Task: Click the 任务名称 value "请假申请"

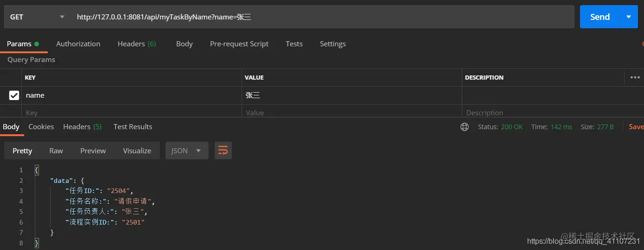Action: (x=133, y=201)
